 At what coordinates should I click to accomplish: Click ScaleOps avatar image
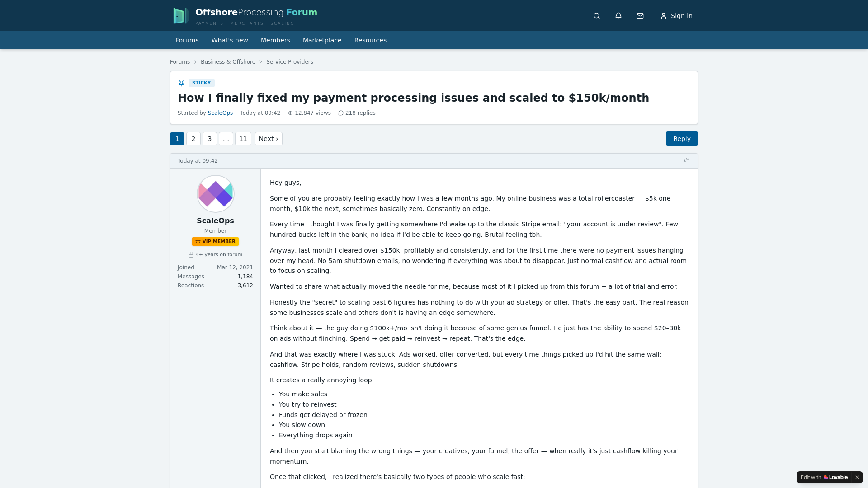pos(216,194)
